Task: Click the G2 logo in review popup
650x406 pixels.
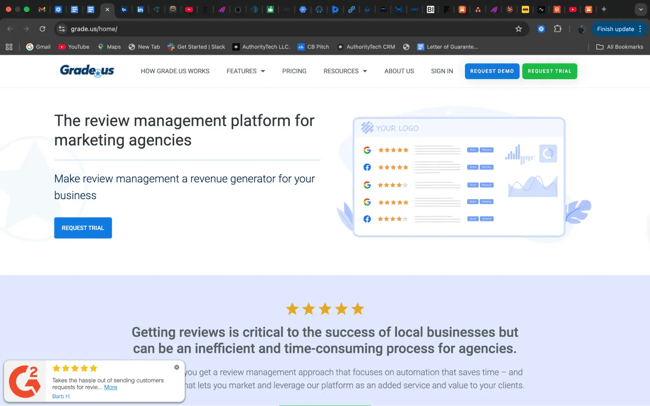Action: [25, 381]
